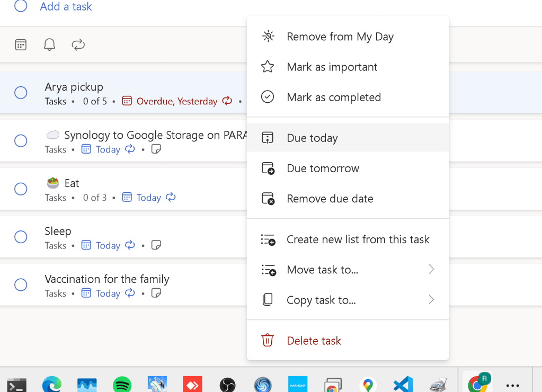Choose Mark as completed
Screen dimensions: 542x392
348,97
